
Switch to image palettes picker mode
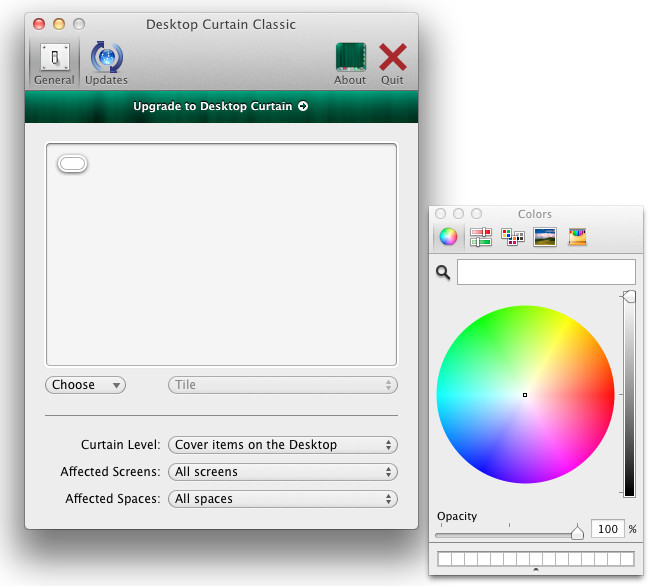click(544, 237)
